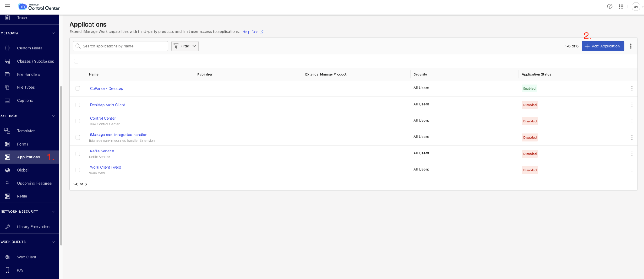Image resolution: width=644 pixels, height=279 pixels.
Task: Open row actions for iManage non-integrated handler
Action: coord(632,137)
